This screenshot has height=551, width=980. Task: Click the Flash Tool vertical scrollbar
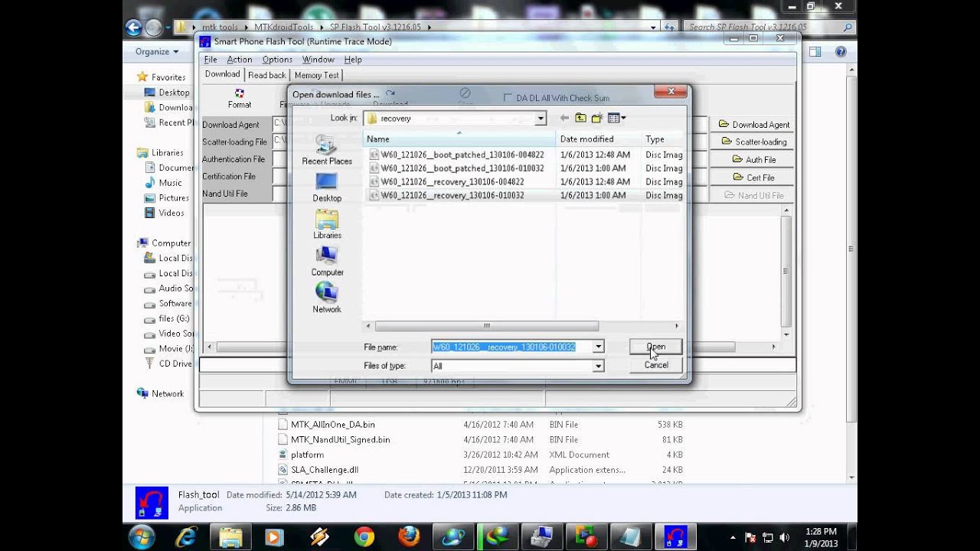[x=786, y=272]
